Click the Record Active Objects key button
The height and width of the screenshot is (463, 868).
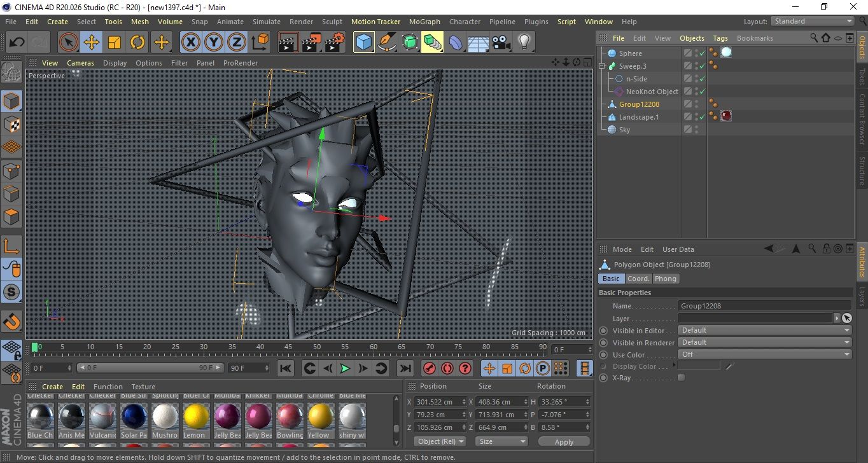430,368
